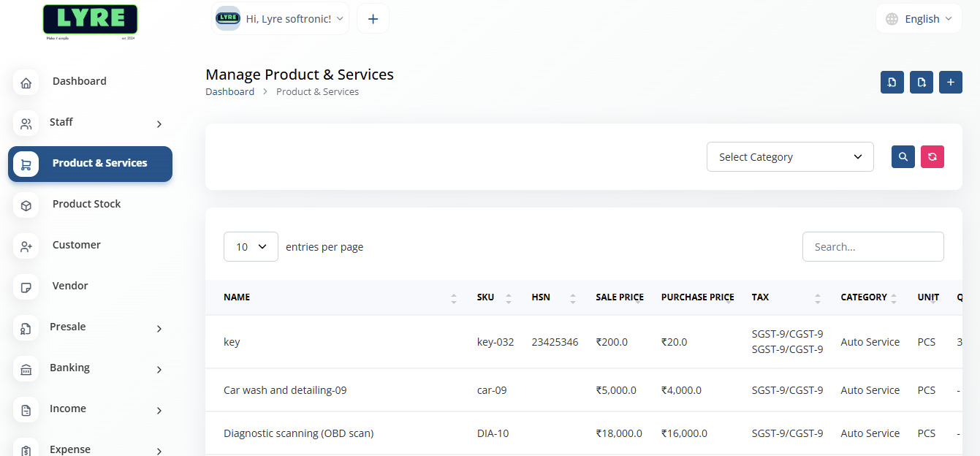Click the plus icon beside the user greeting
This screenshot has height=456, width=980.
click(x=373, y=19)
